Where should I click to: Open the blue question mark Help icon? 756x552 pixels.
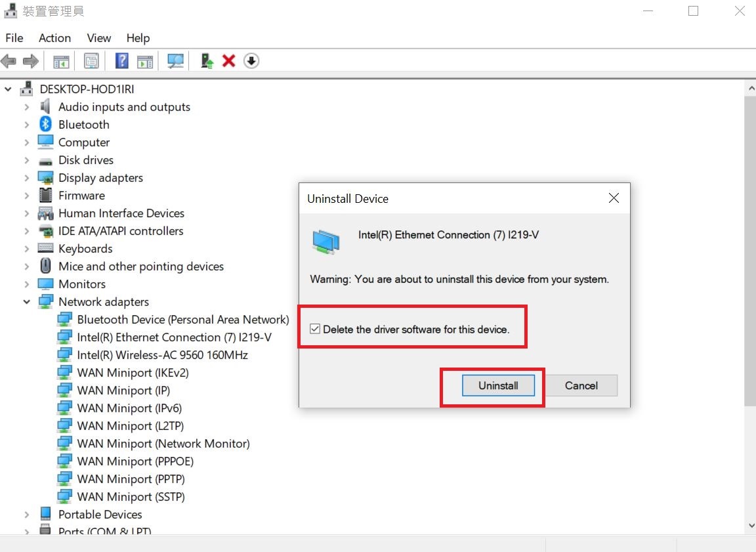click(121, 61)
